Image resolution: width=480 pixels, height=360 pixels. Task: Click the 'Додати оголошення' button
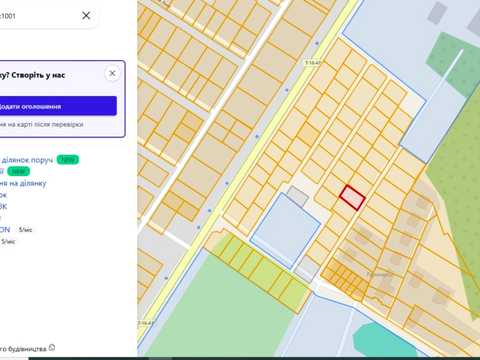58,106
